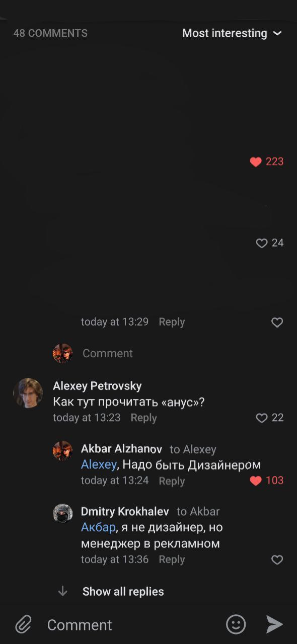This screenshot has height=644, width=297.
Task: Click the down arrow beside Show all replies
Action: click(x=62, y=591)
